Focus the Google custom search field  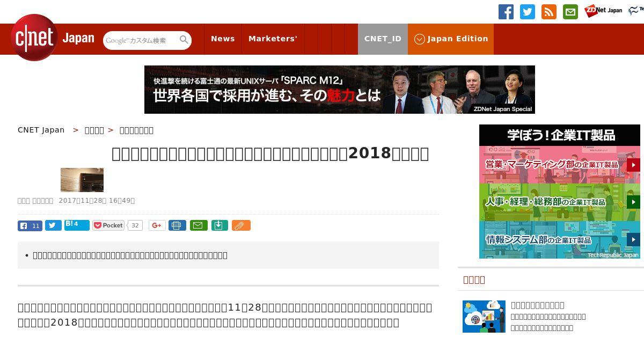click(141, 40)
